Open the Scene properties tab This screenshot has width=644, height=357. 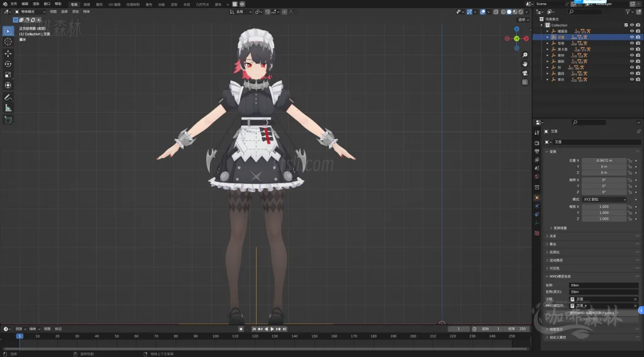tap(537, 168)
